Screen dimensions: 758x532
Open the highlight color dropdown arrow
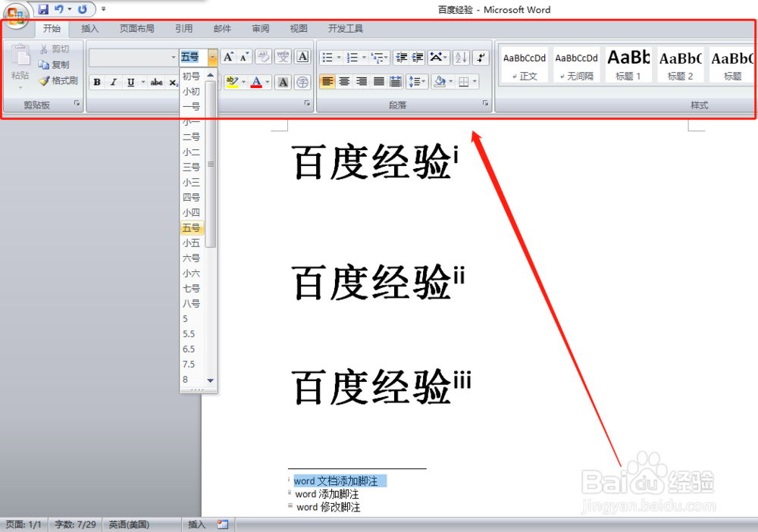tap(243, 82)
